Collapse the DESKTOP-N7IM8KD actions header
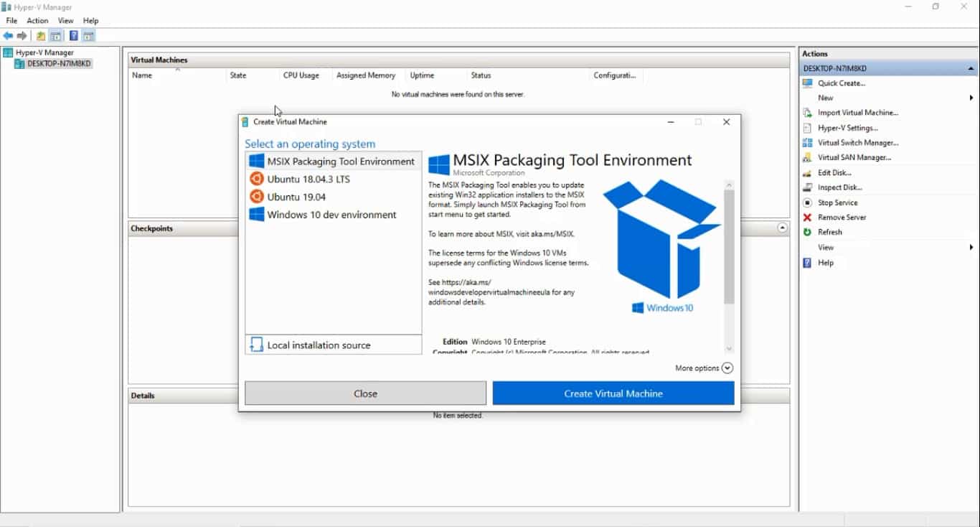 [971, 69]
